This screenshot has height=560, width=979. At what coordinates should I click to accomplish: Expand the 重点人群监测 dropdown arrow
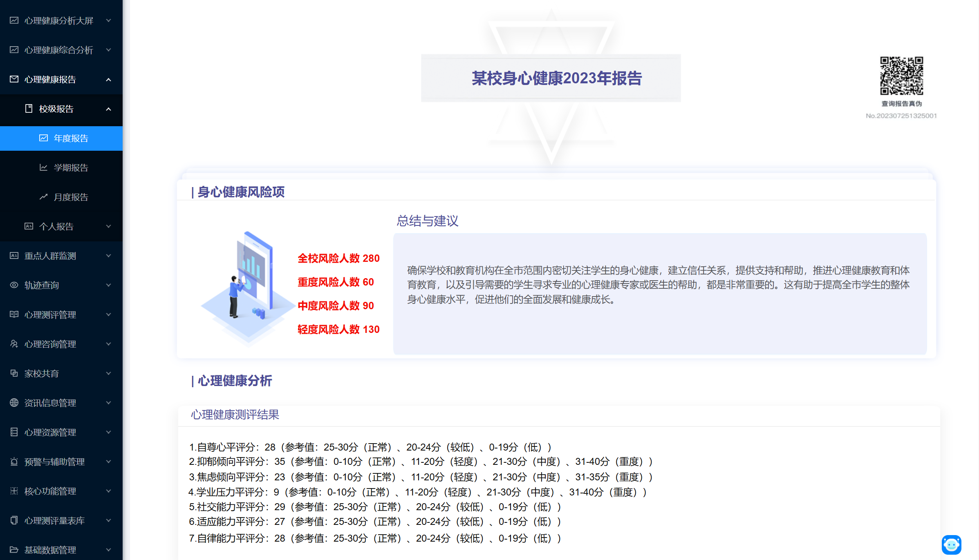(108, 256)
